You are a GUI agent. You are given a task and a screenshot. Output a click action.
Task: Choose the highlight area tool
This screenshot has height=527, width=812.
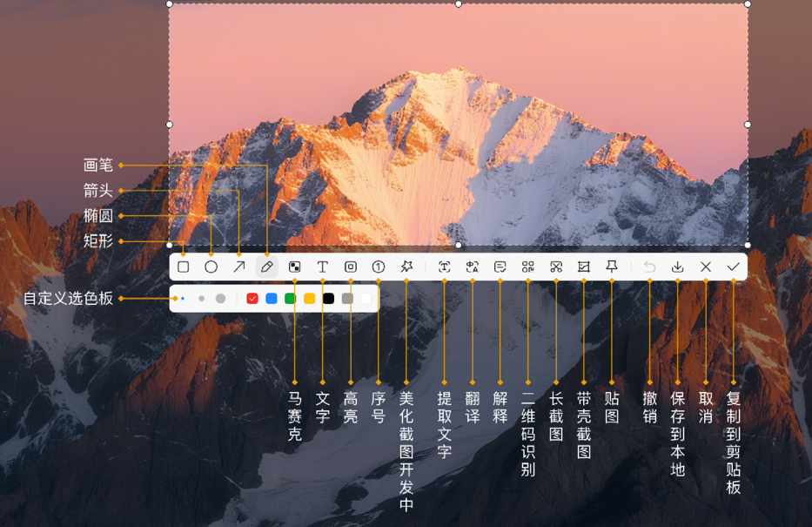click(351, 267)
